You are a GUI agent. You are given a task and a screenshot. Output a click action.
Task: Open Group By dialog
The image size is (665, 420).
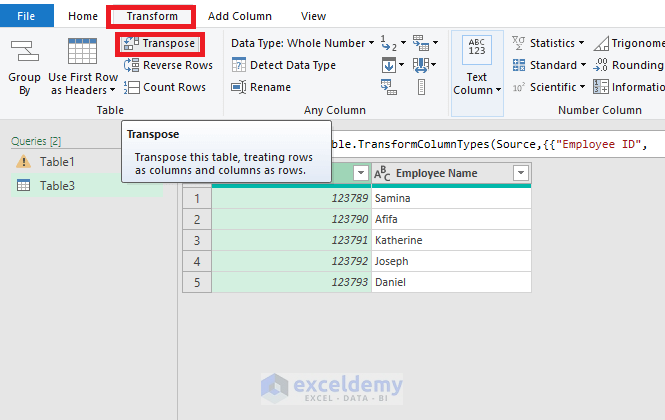[x=24, y=67]
